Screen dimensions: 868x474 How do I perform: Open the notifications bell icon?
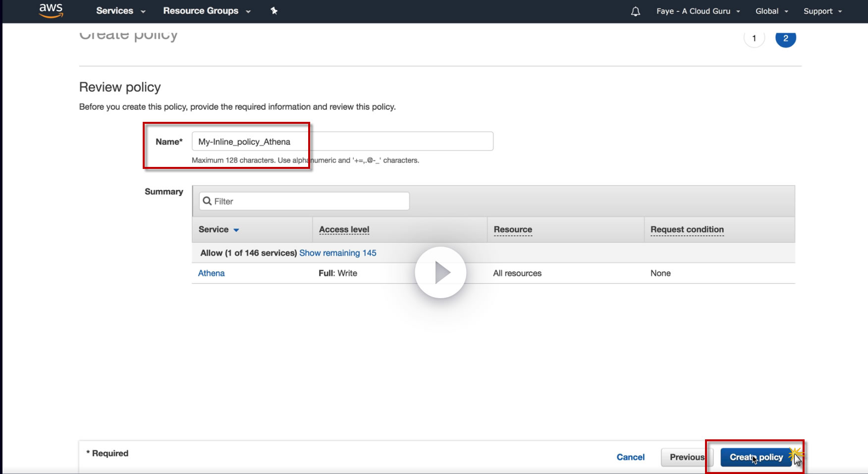click(635, 11)
